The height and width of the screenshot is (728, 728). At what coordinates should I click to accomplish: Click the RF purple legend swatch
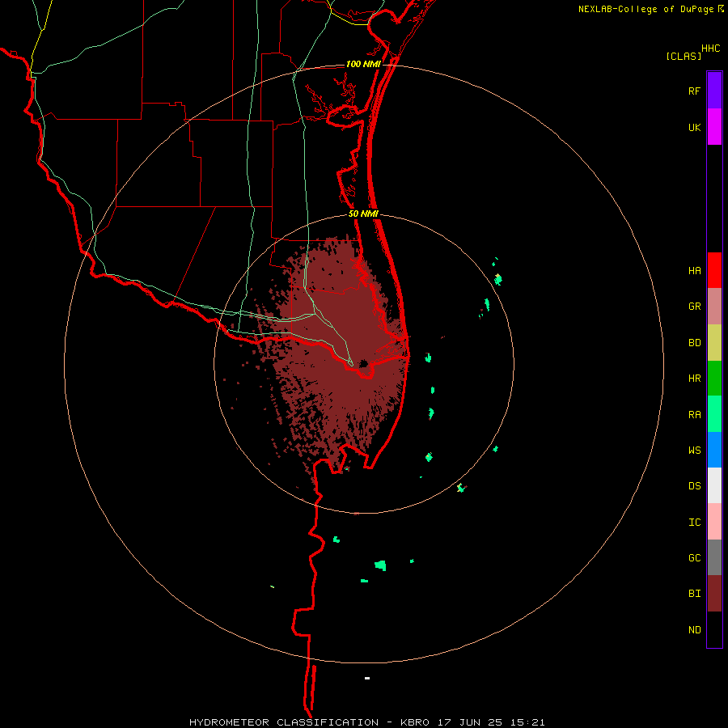[x=714, y=90]
